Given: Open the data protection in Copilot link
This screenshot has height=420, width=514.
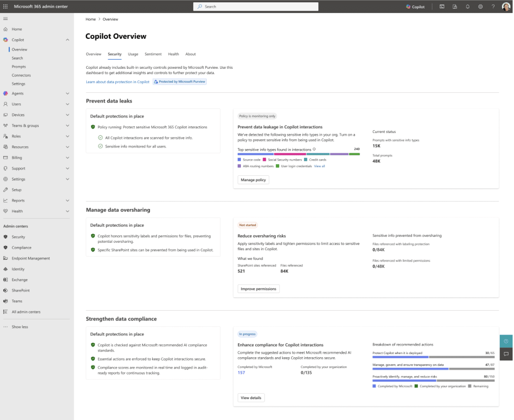Looking at the screenshot, I should tap(117, 81).
